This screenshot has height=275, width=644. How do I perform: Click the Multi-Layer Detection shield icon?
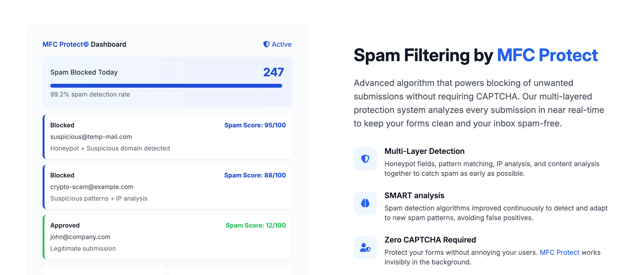365,159
